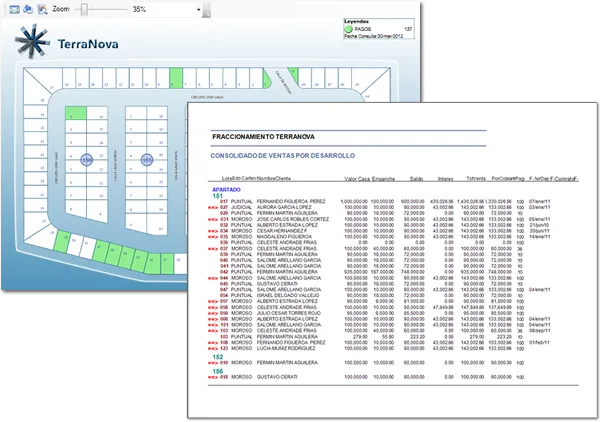The image size is (600, 422).
Task: Click lot number '017' in the report
Action: pyautogui.click(x=224, y=201)
